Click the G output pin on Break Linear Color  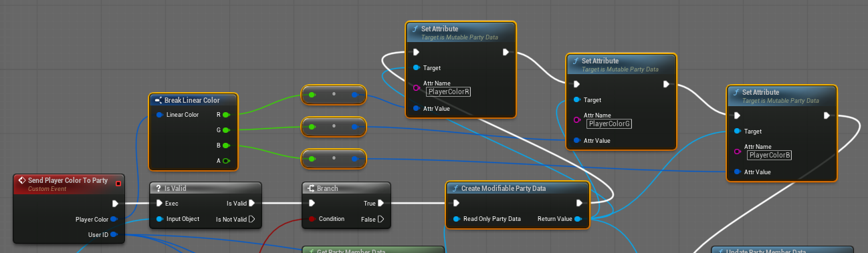point(226,130)
